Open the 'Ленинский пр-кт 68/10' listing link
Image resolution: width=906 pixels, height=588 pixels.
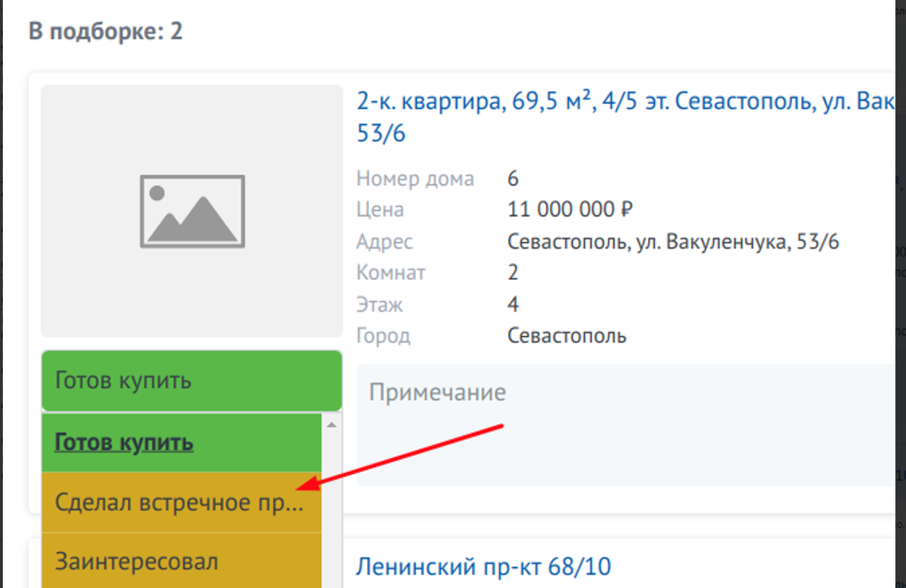(483, 566)
